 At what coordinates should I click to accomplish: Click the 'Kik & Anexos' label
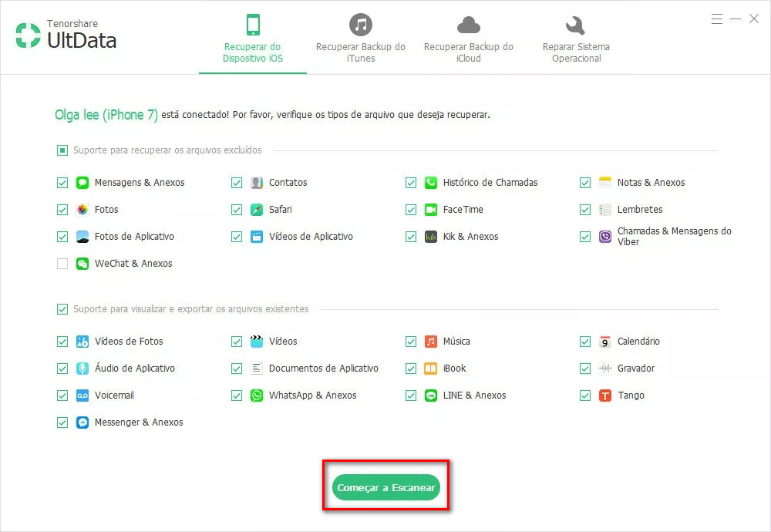tap(470, 237)
